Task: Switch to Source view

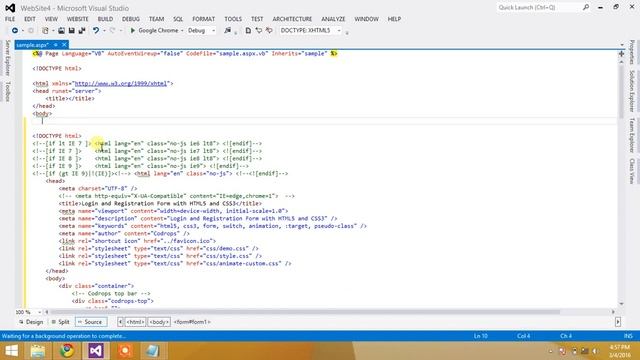Action: coord(91,322)
